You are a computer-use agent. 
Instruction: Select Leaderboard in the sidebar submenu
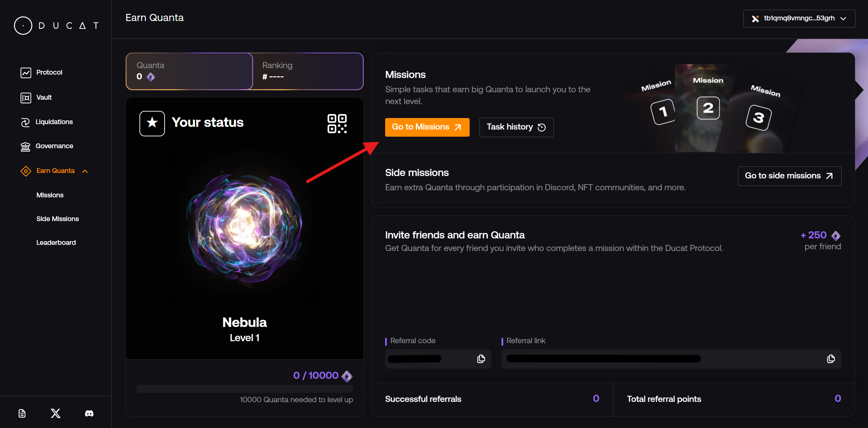(x=56, y=242)
